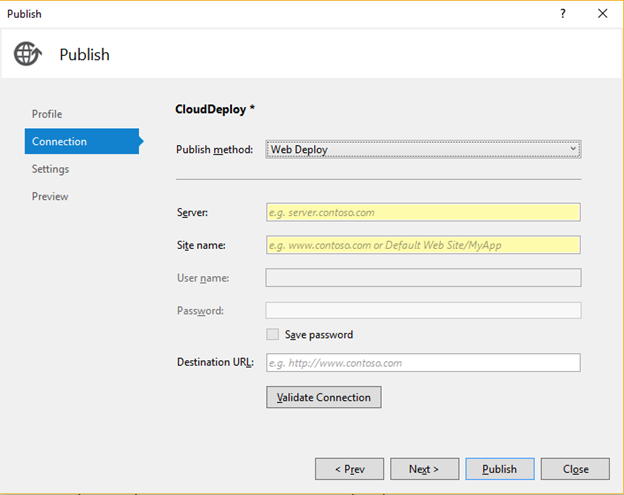624x495 pixels.
Task: Click the Password field
Action: click(x=423, y=310)
